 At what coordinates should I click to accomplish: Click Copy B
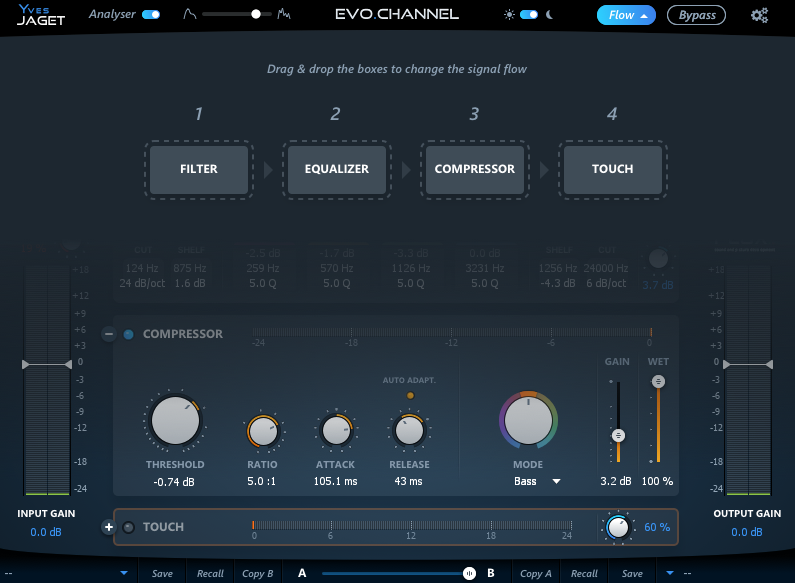tap(258, 573)
